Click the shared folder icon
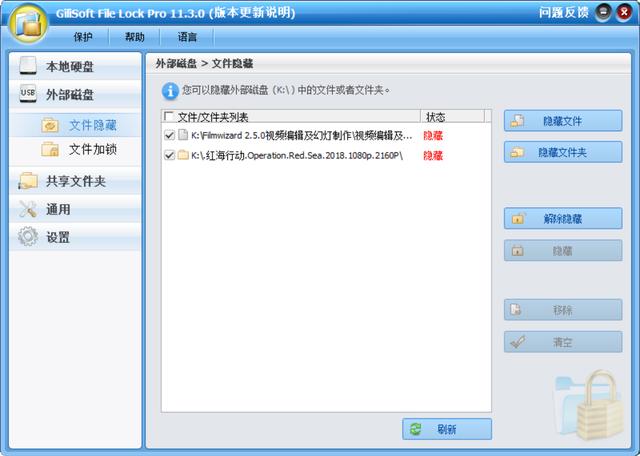 (28, 181)
